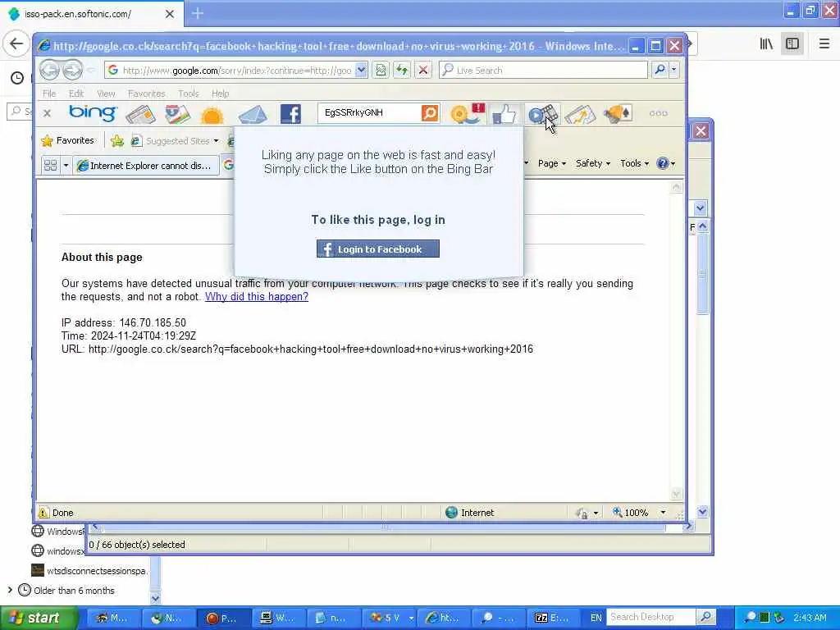Expand the Suggested Sites dropdown
The width and height of the screenshot is (840, 630).
click(x=216, y=141)
